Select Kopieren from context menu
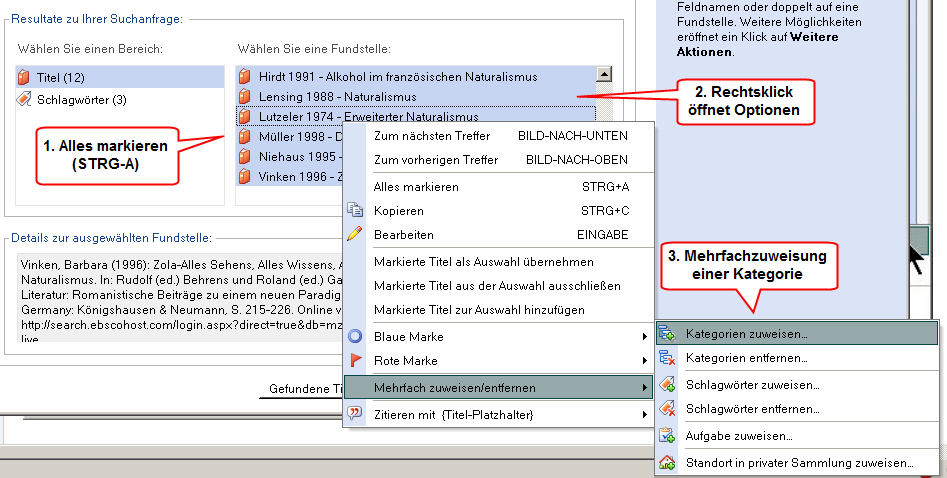Viewport: 947px width, 478px height. 499,211
